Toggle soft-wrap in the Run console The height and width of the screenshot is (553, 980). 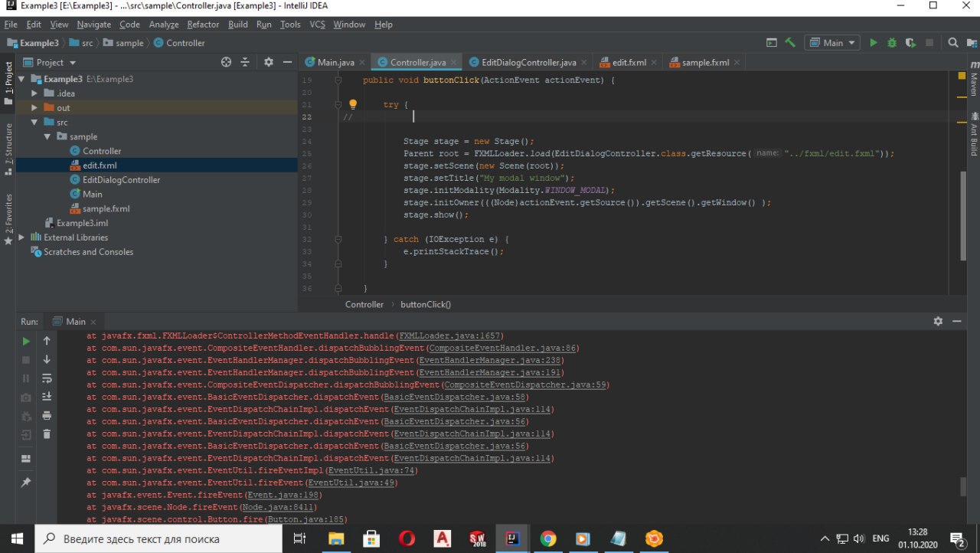47,378
